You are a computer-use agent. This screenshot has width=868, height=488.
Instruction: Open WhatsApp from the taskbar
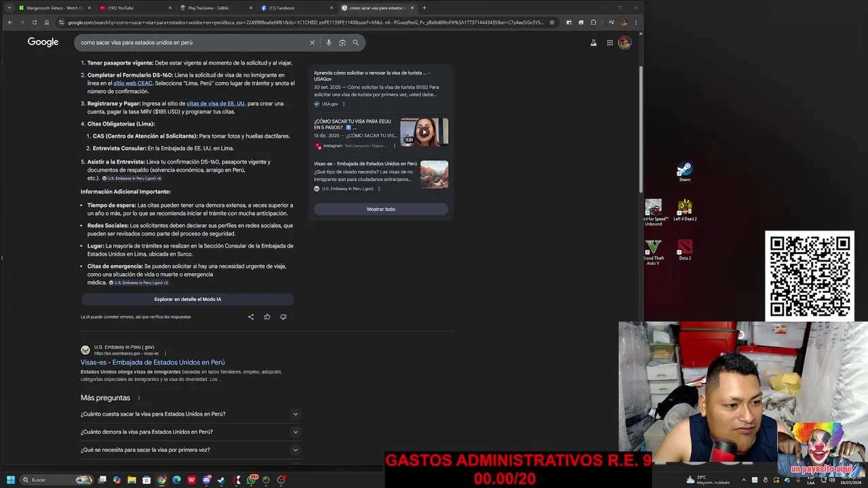point(252,480)
